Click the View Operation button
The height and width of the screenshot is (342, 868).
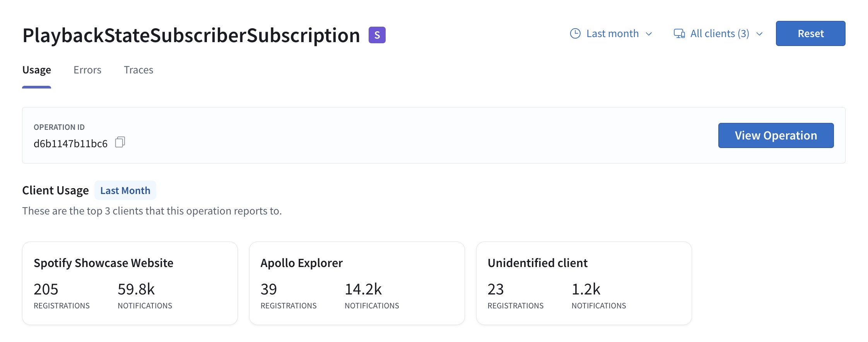pos(776,135)
